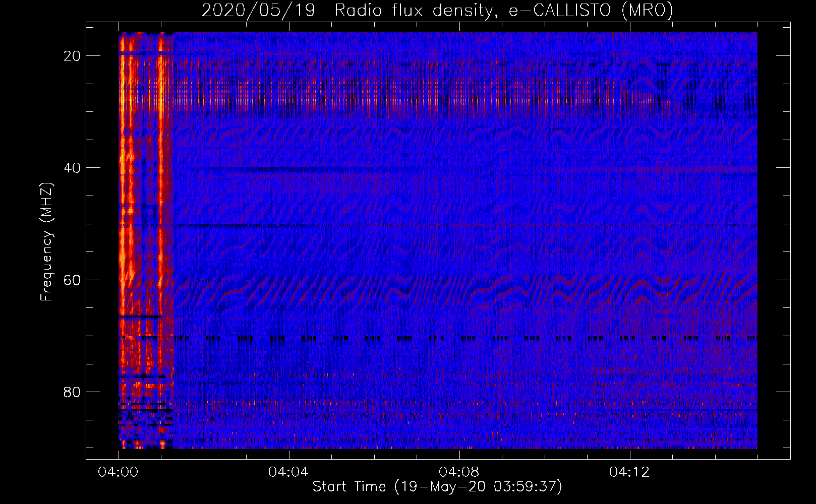
Task: Click the "40" frequency tick label
Action: 73,168
